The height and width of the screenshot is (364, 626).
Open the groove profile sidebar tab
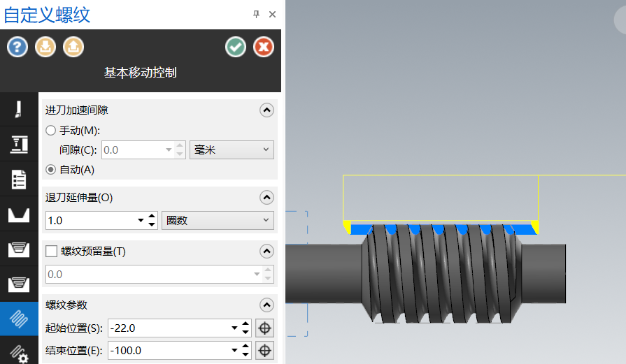[19, 214]
